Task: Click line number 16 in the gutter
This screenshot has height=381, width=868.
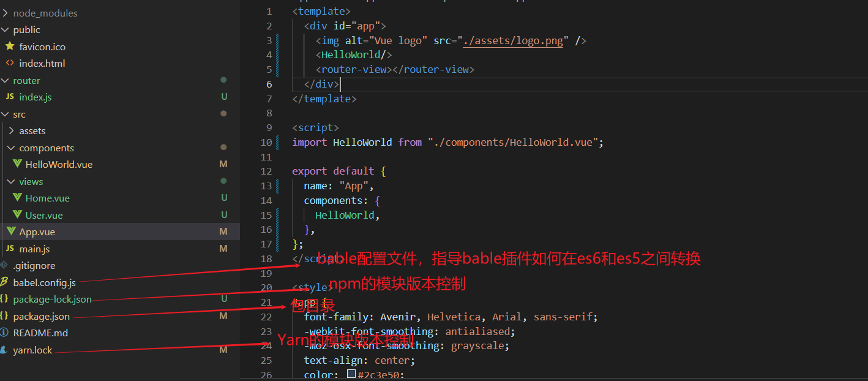Action: pos(266,229)
